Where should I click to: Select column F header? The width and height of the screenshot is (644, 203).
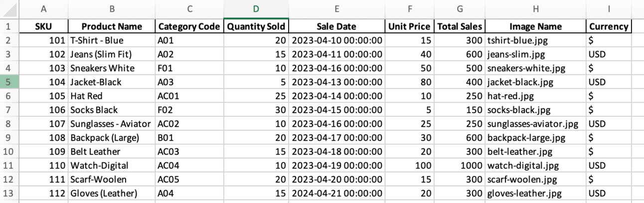point(410,9)
